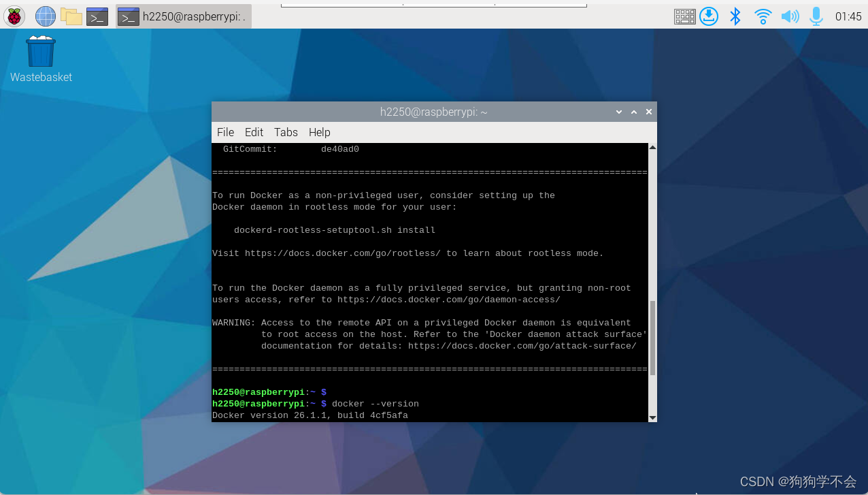The image size is (868, 495).
Task: Open the on-screen keyboard tray icon
Action: tap(684, 16)
